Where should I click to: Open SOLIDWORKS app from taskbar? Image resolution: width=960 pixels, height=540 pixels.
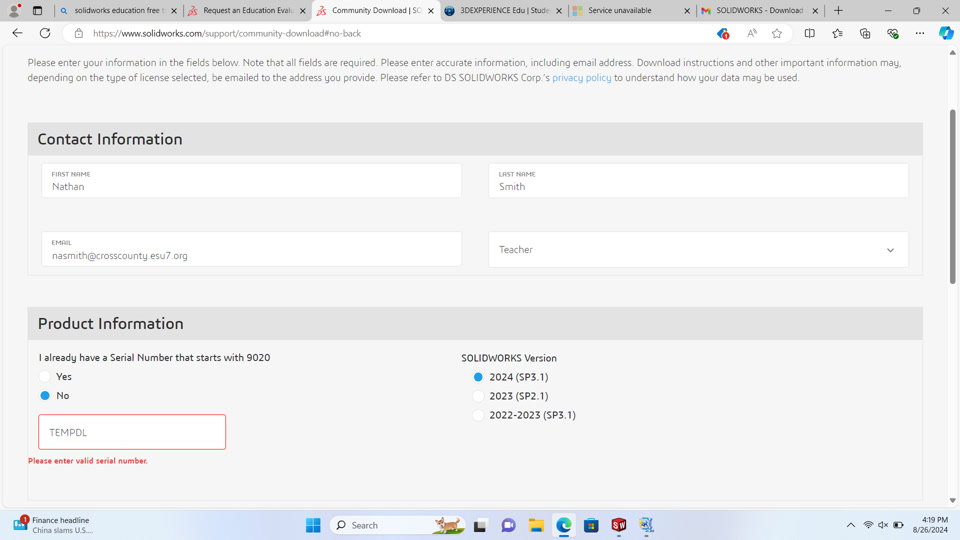click(x=619, y=525)
